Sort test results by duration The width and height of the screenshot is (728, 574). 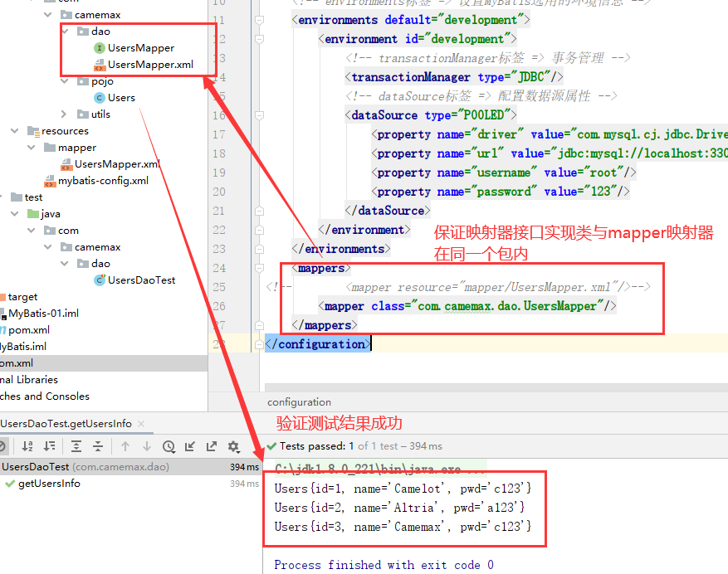point(49,446)
